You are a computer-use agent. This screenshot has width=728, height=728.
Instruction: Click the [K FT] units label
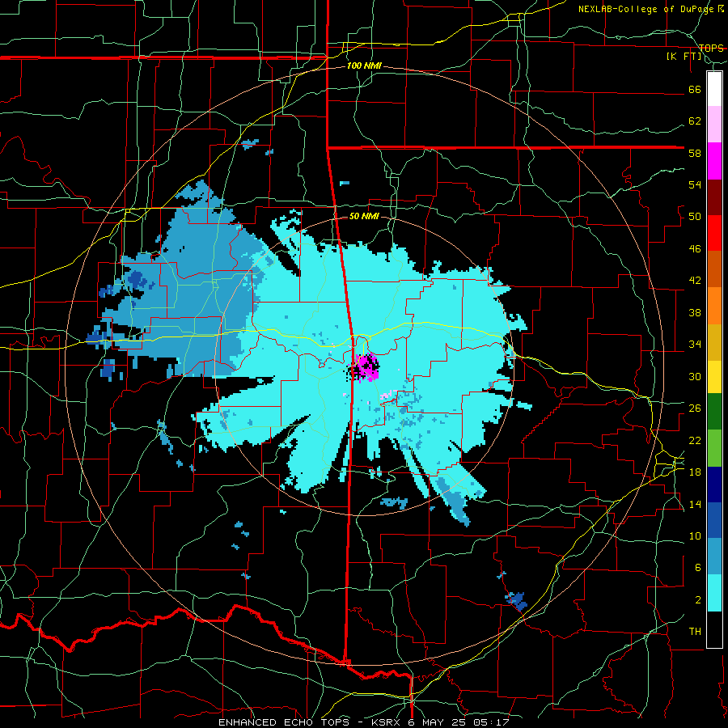(684, 56)
